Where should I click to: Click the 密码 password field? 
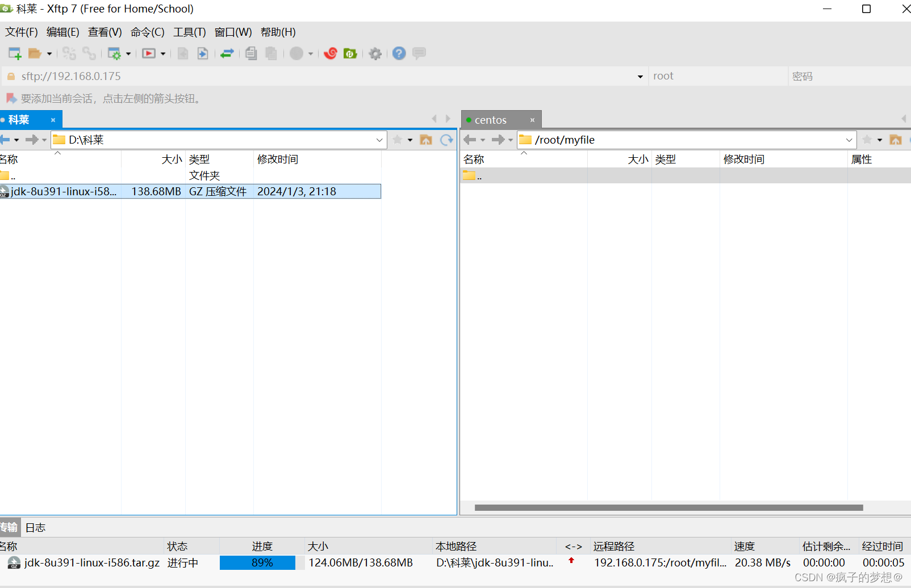[850, 76]
